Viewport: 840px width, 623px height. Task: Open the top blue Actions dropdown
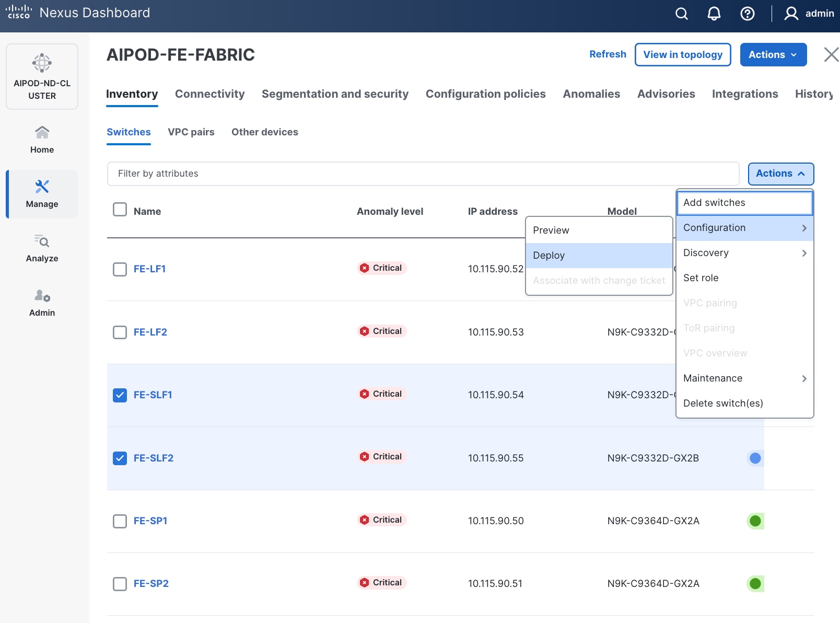coord(773,55)
